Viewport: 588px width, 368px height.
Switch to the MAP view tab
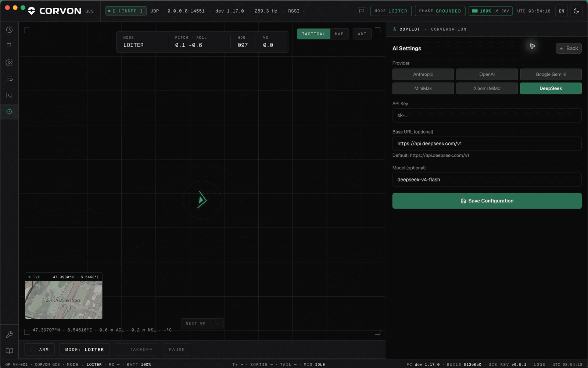[339, 34]
